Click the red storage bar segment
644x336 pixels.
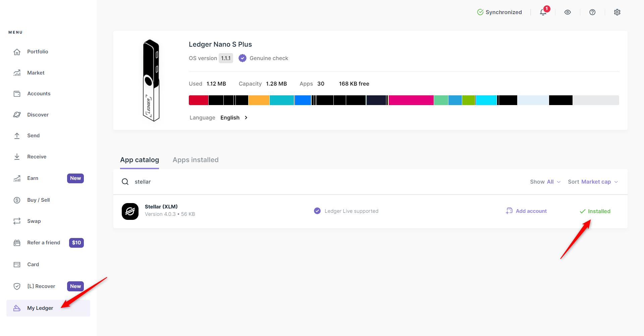pyautogui.click(x=199, y=100)
